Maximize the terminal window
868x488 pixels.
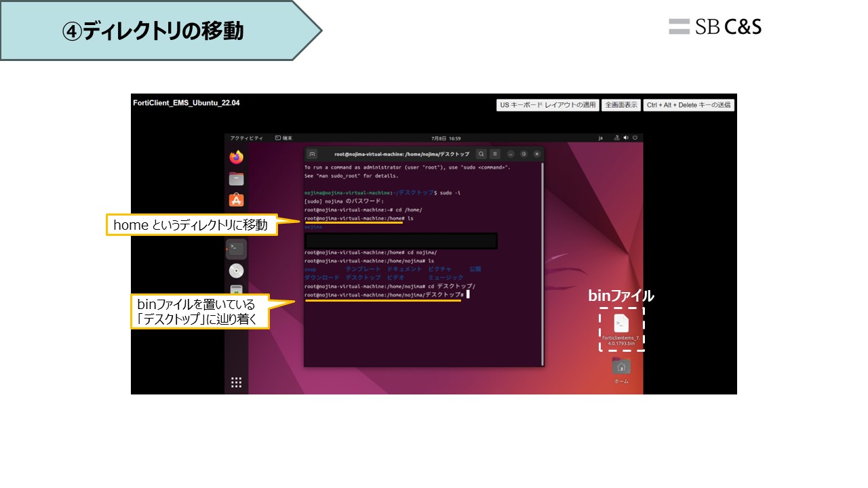pyautogui.click(x=524, y=154)
